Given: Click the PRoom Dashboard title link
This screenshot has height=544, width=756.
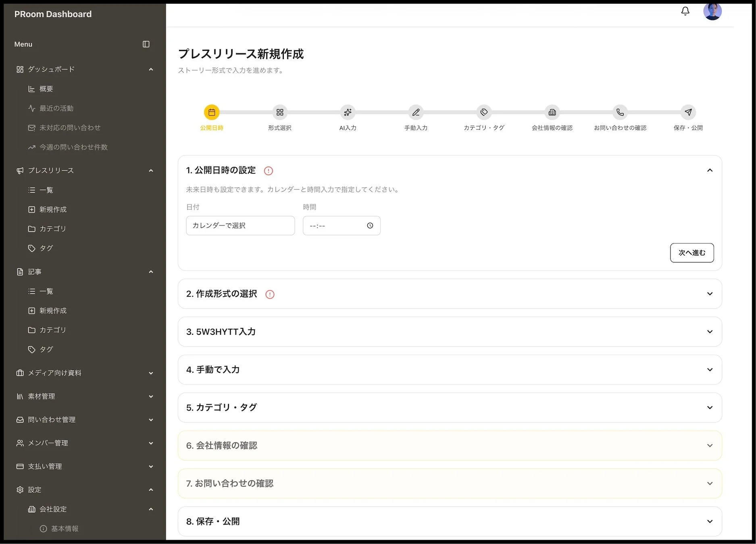Looking at the screenshot, I should pyautogui.click(x=53, y=14).
